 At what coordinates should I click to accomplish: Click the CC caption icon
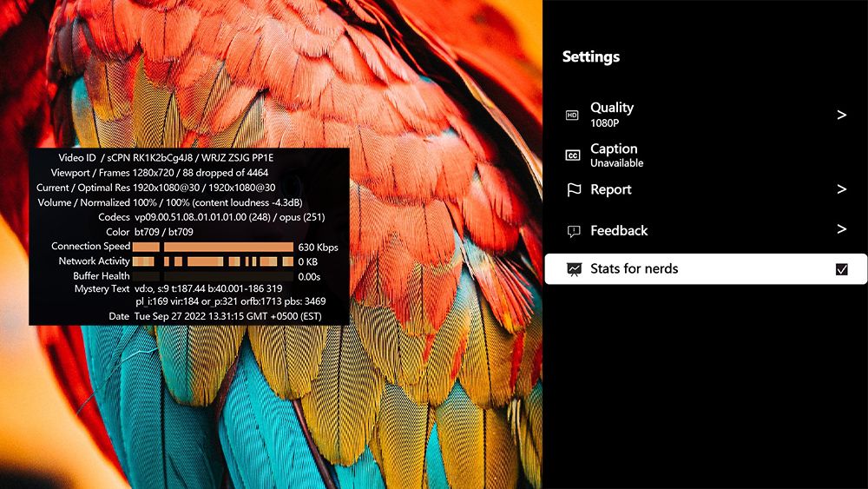[x=572, y=155]
